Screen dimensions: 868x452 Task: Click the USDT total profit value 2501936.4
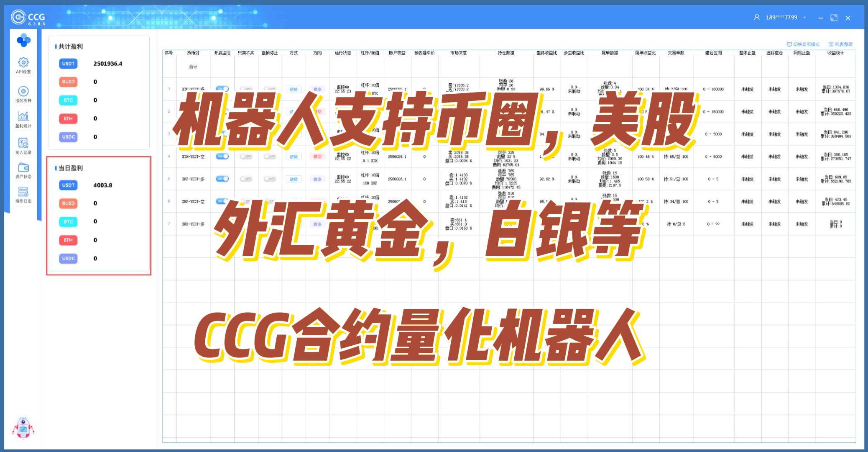coord(108,64)
